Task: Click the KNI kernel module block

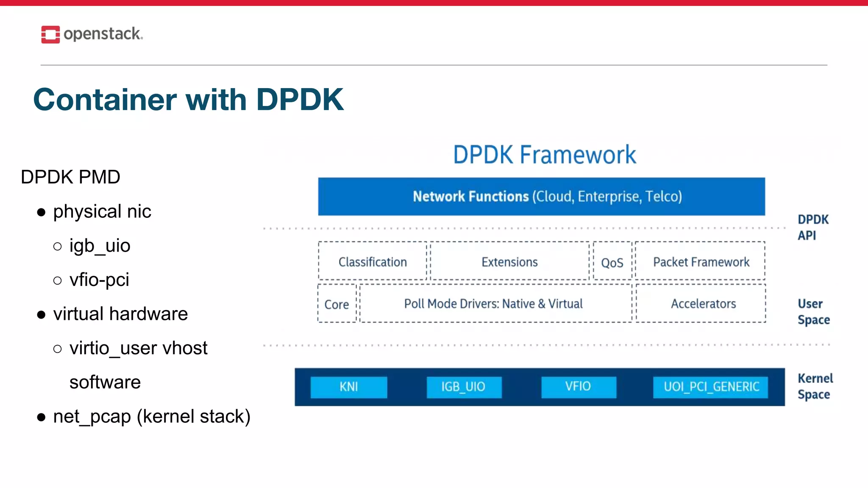Action: (x=349, y=387)
